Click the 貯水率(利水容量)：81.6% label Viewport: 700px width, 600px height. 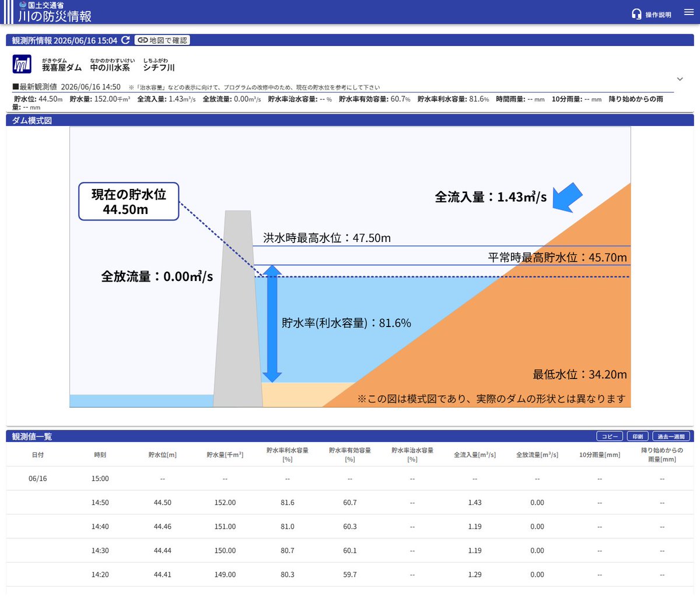[x=346, y=322]
